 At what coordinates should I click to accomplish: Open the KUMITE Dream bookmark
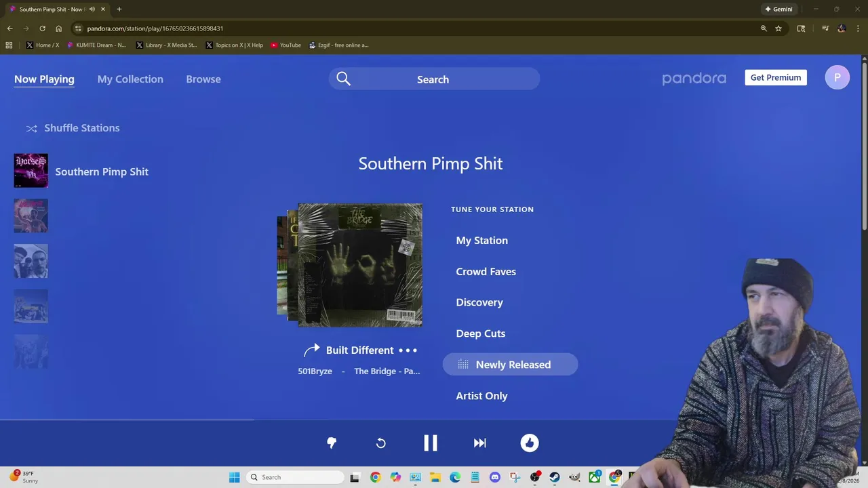[96, 45]
